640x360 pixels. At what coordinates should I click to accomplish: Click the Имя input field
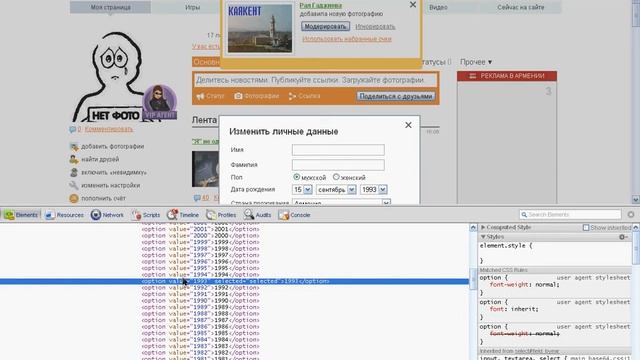click(x=338, y=150)
